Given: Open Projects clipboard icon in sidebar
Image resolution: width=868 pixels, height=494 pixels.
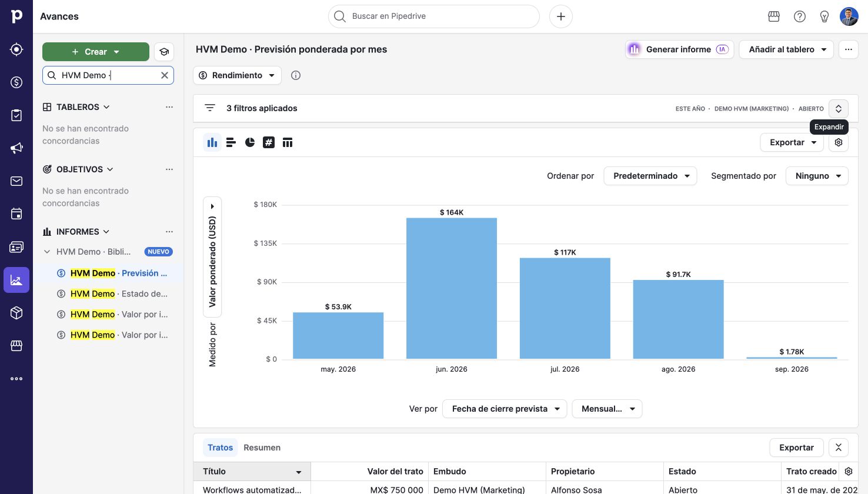Looking at the screenshot, I should click(x=16, y=115).
